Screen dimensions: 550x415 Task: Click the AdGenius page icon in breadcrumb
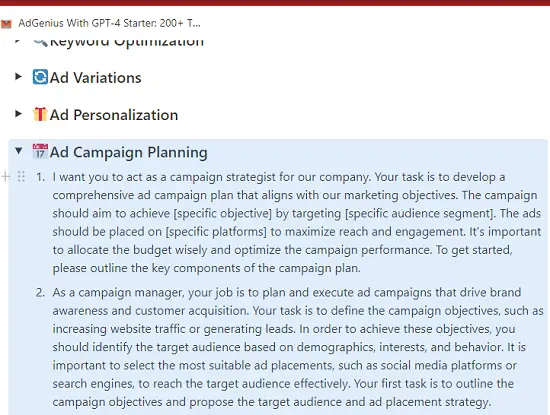[x=6, y=24]
